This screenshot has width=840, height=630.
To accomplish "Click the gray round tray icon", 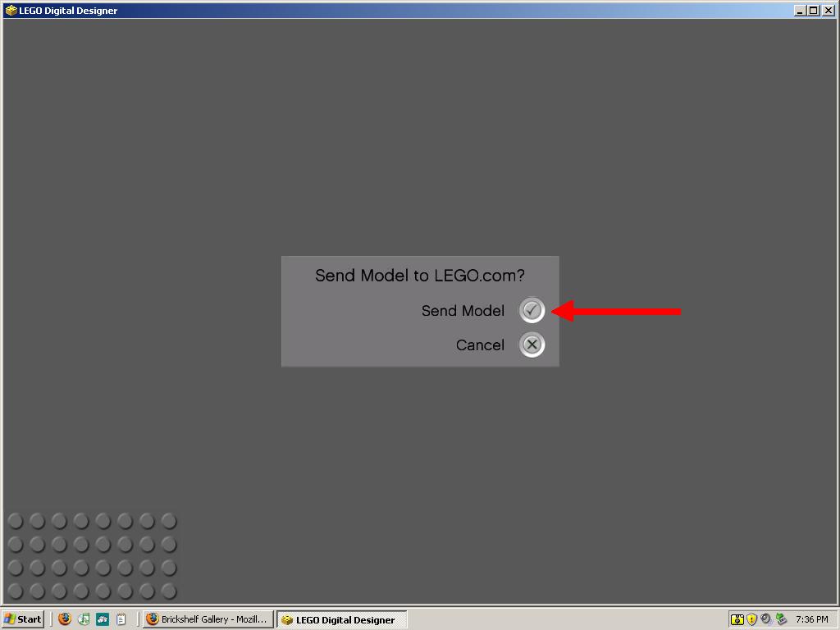I will click(766, 619).
